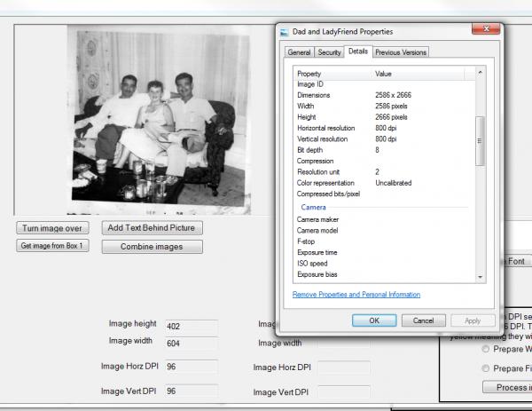The height and width of the screenshot is (411, 532).
Task: Select the Color representation Uncalibrated value
Action: click(x=393, y=183)
